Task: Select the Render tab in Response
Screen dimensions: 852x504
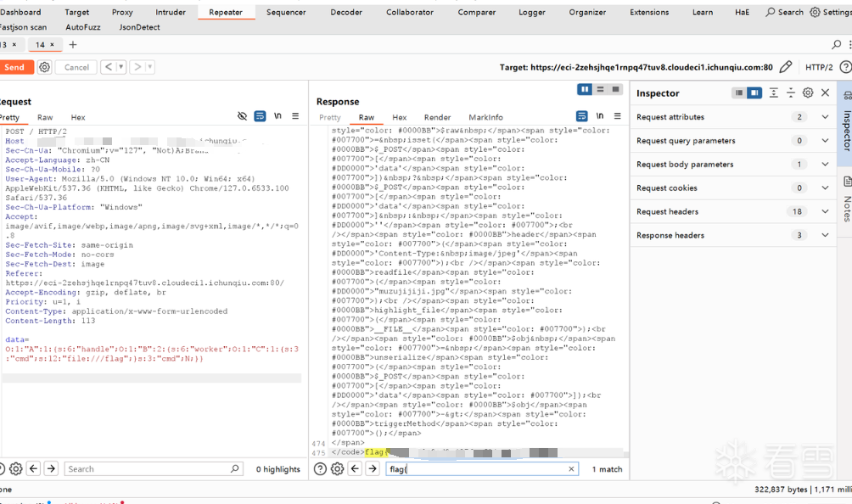Action: coord(437,117)
